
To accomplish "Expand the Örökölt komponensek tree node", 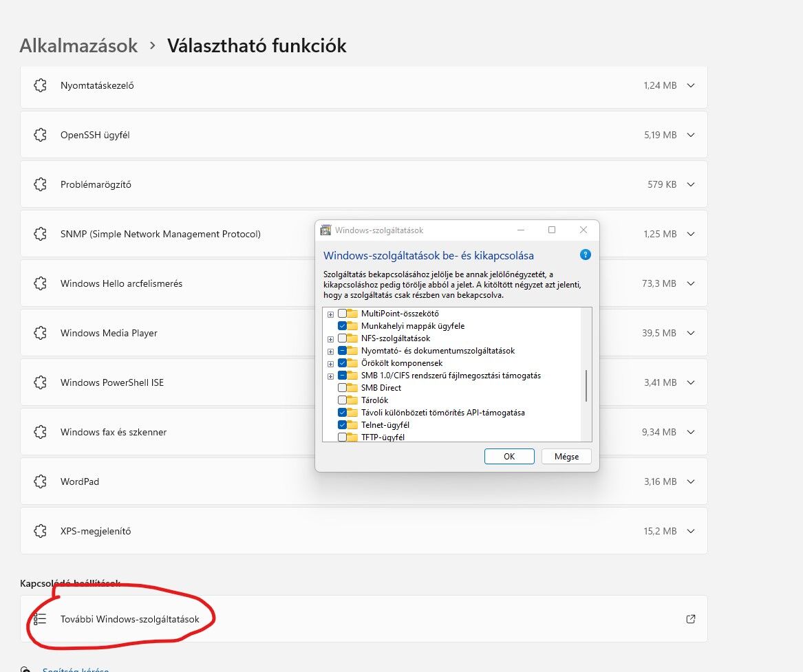I will pos(330,364).
